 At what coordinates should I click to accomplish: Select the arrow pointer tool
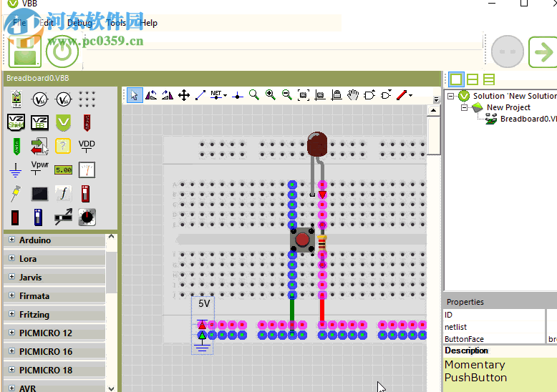pyautogui.click(x=135, y=95)
